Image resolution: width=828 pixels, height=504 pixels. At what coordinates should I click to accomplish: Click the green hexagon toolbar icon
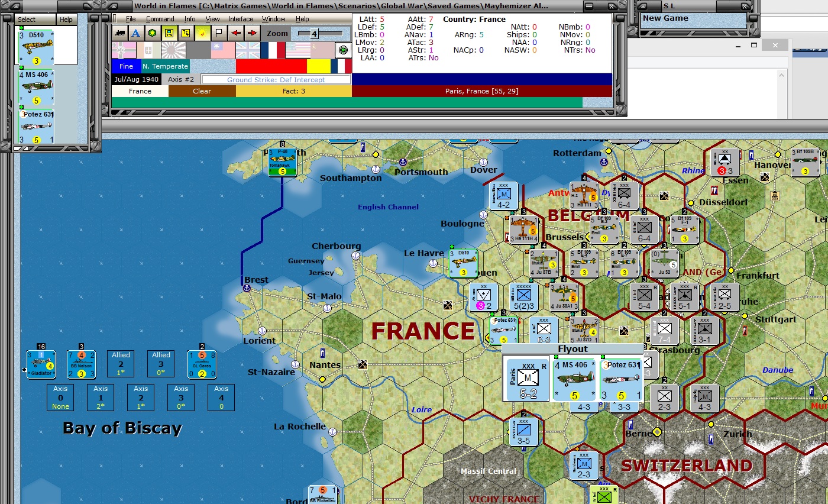pos(153,33)
